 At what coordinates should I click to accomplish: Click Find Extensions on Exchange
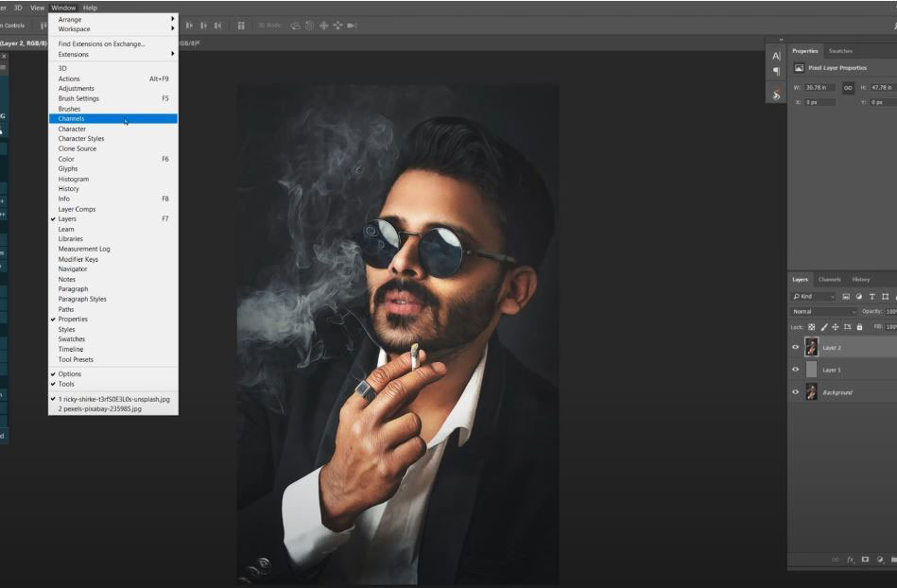pos(101,43)
